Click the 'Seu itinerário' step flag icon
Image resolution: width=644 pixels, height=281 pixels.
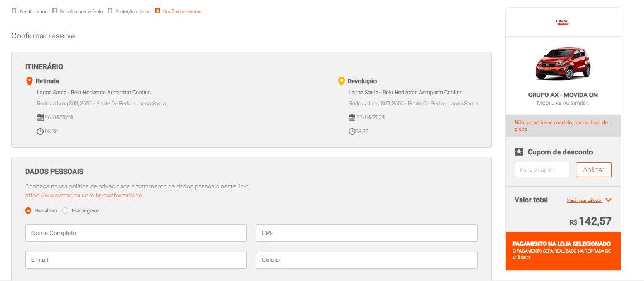[13, 11]
